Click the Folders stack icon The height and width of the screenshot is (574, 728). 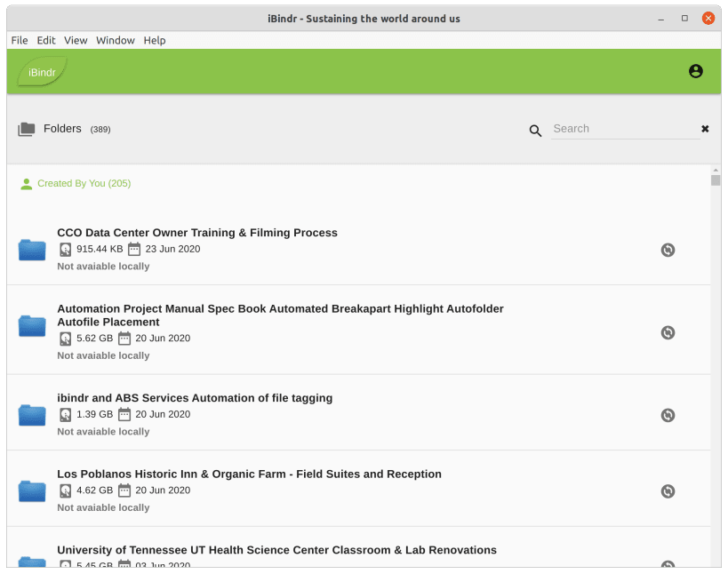coord(27,129)
